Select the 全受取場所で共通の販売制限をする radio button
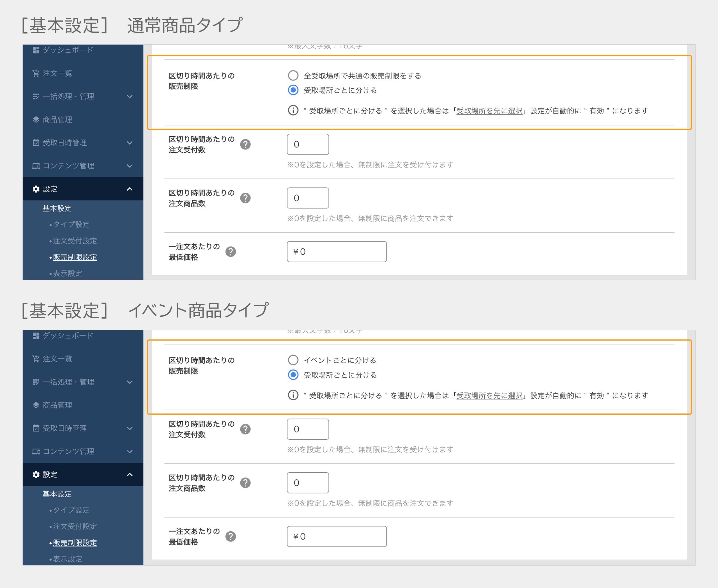The image size is (718, 588). [293, 75]
